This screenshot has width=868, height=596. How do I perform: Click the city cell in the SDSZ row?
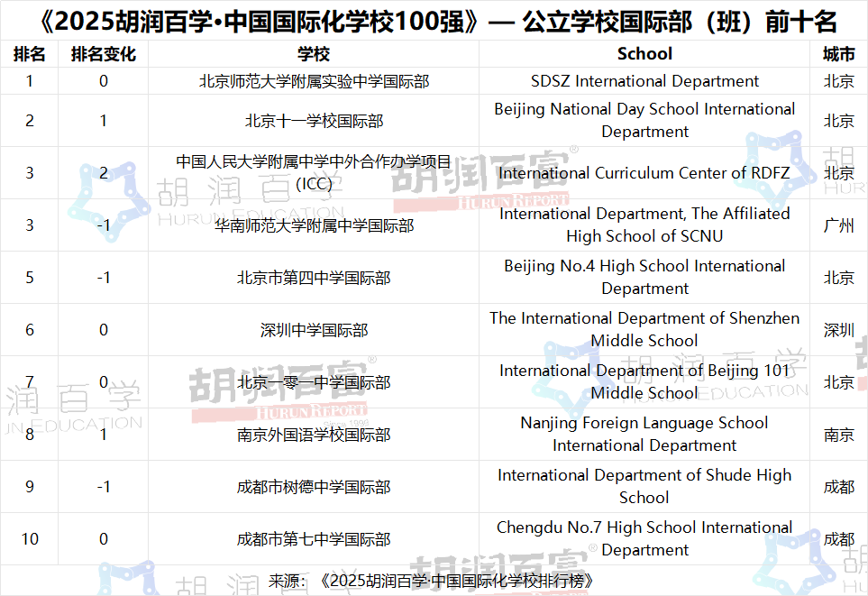pyautogui.click(x=838, y=81)
